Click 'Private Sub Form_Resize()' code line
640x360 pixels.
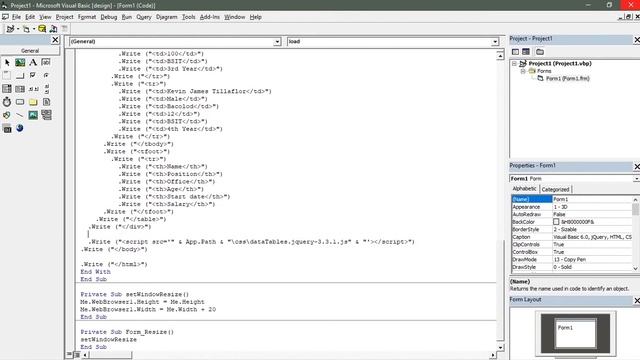(127, 332)
